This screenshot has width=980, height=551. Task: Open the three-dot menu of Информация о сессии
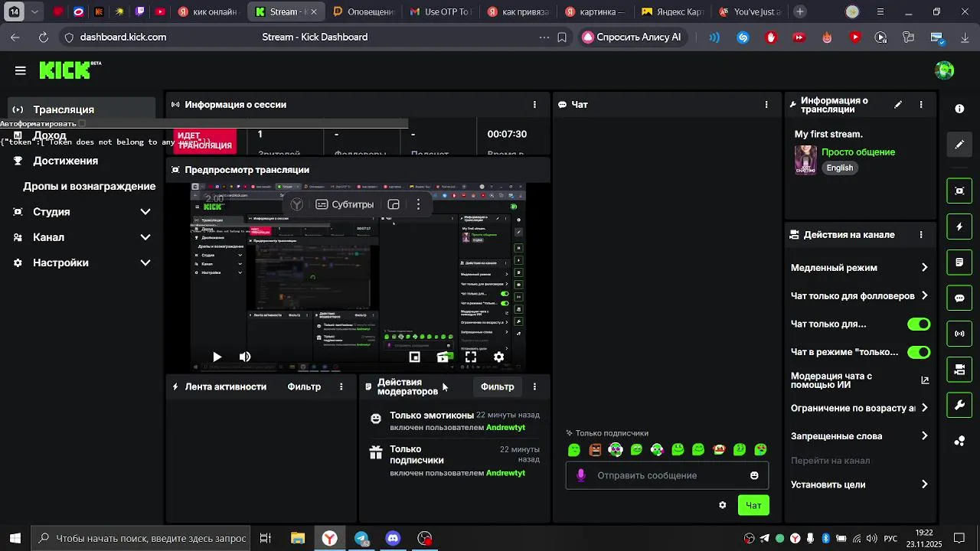point(534,105)
